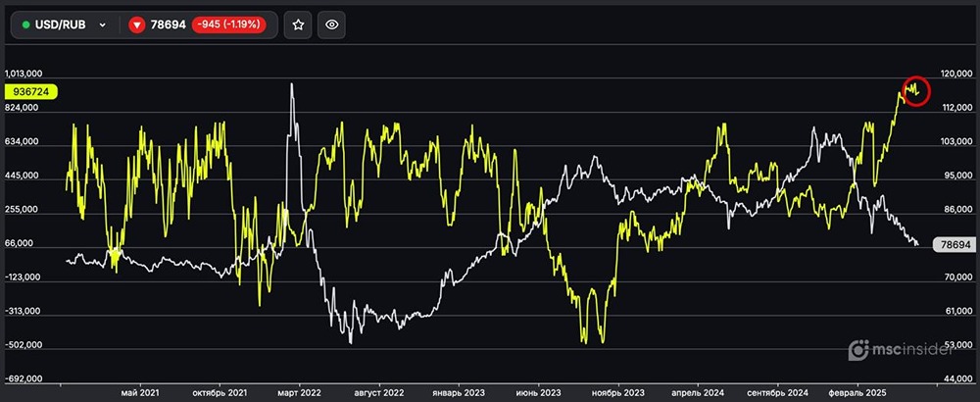Click the 44,000 right axis tick
This screenshot has width=980, height=402.
(x=958, y=378)
